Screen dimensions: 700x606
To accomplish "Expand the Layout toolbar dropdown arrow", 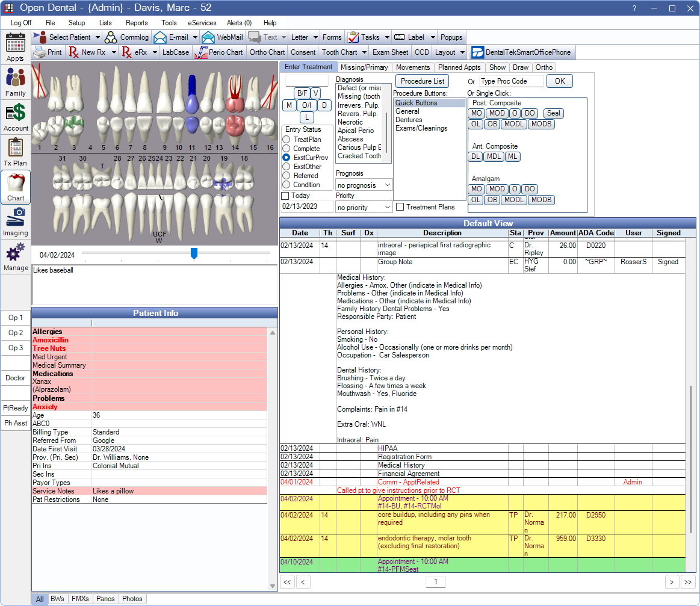I will (462, 52).
